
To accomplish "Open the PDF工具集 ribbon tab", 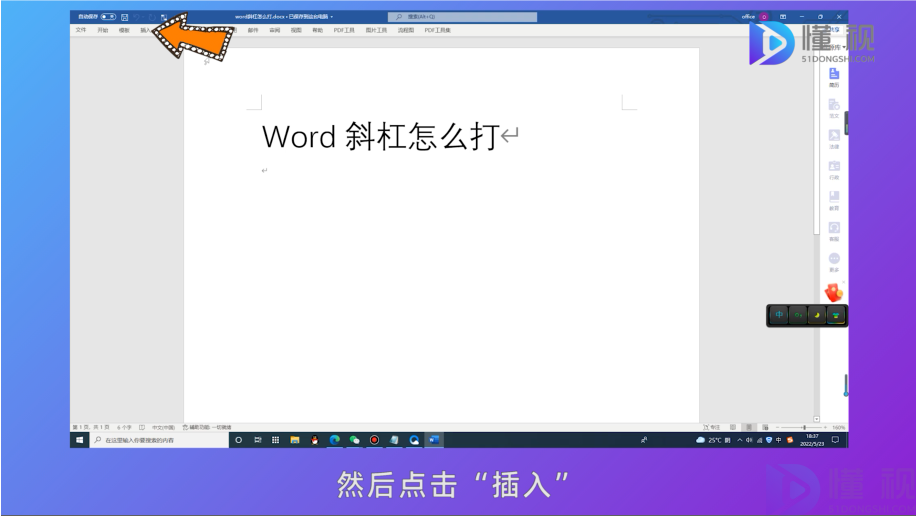I will pyautogui.click(x=438, y=30).
